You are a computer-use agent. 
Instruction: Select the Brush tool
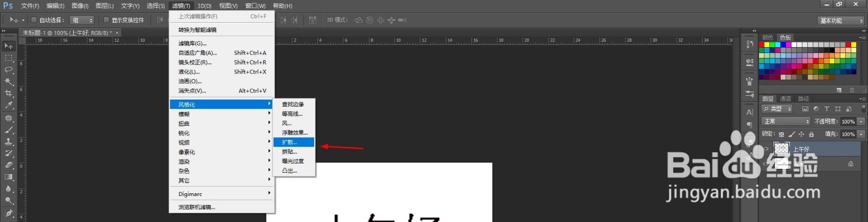8,130
